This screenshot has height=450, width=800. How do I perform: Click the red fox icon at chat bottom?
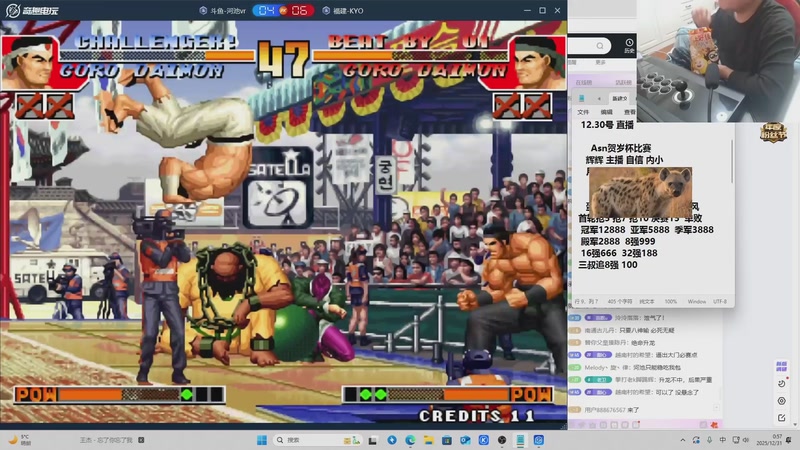point(714,424)
